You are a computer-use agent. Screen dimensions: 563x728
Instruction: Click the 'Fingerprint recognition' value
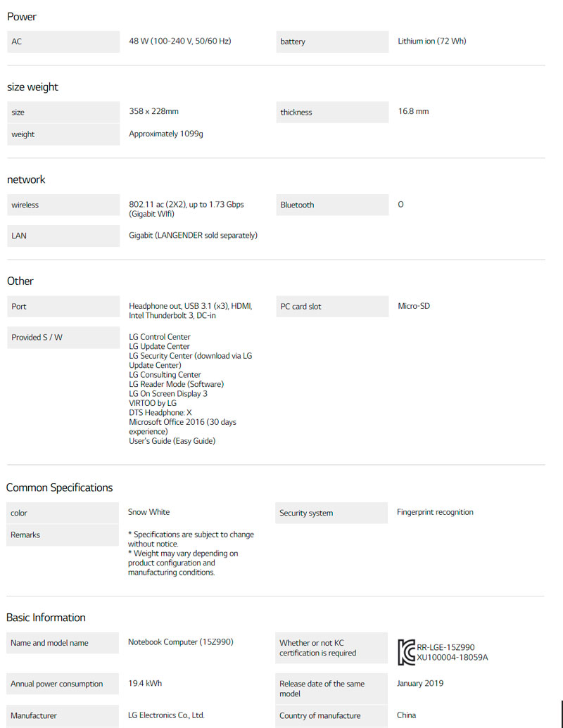435,512
